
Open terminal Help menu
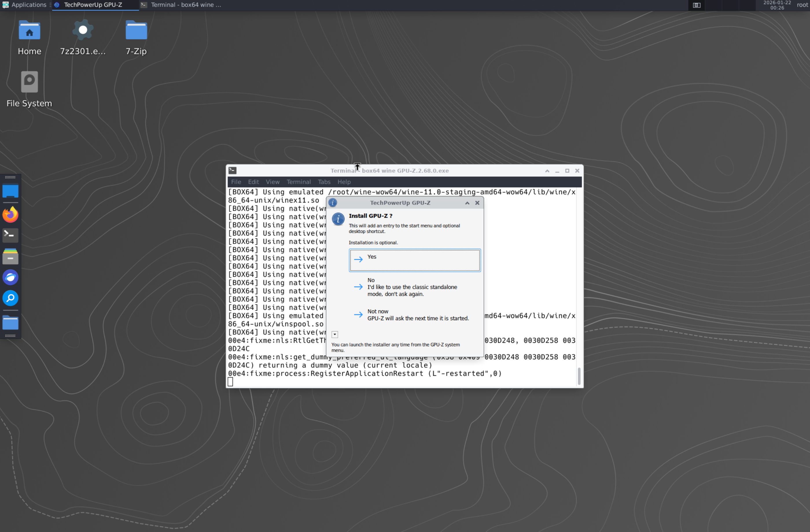click(344, 182)
